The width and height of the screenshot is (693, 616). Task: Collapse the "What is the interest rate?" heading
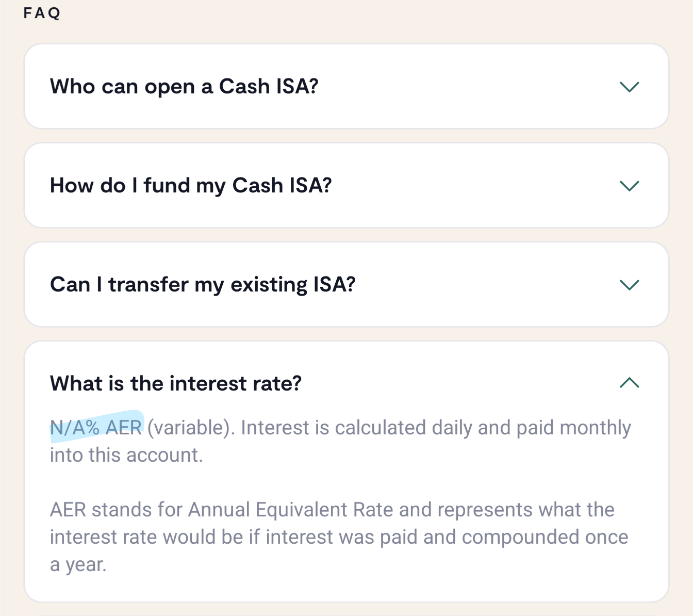(176, 384)
